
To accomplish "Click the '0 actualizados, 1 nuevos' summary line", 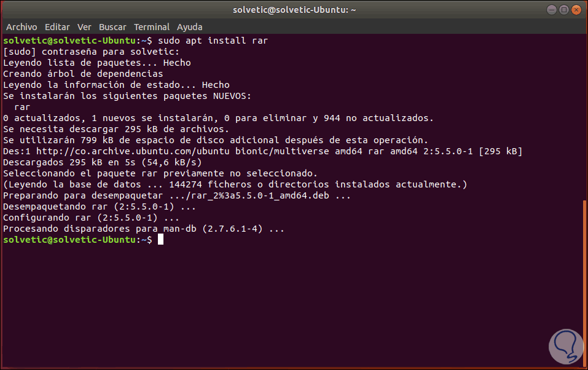I will 218,118.
